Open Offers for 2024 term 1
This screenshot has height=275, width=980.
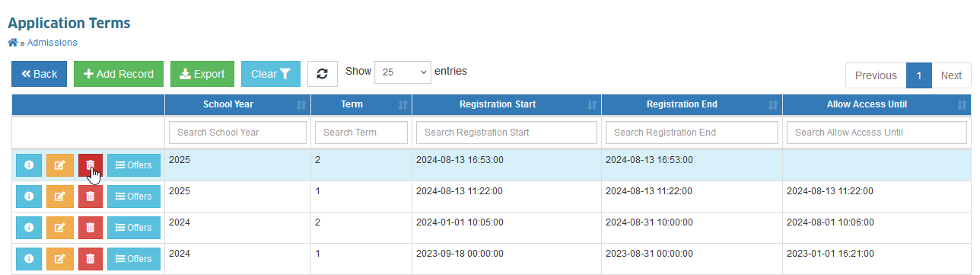point(134,259)
